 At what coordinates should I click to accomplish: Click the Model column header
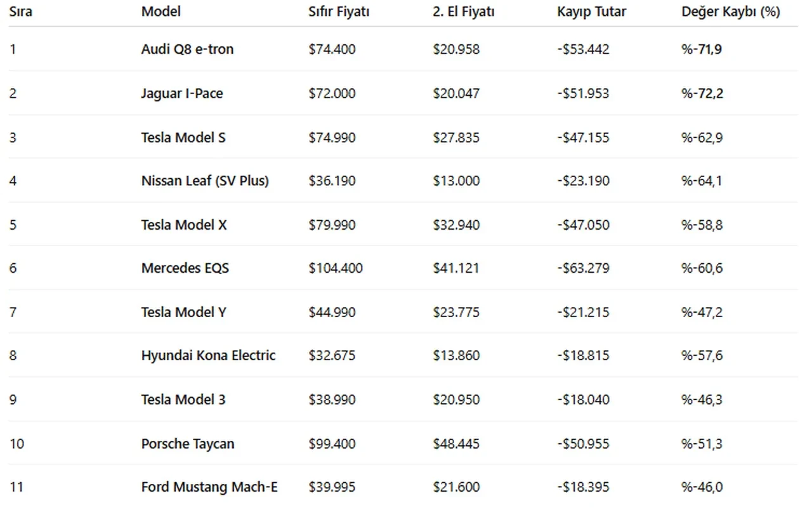pos(160,11)
